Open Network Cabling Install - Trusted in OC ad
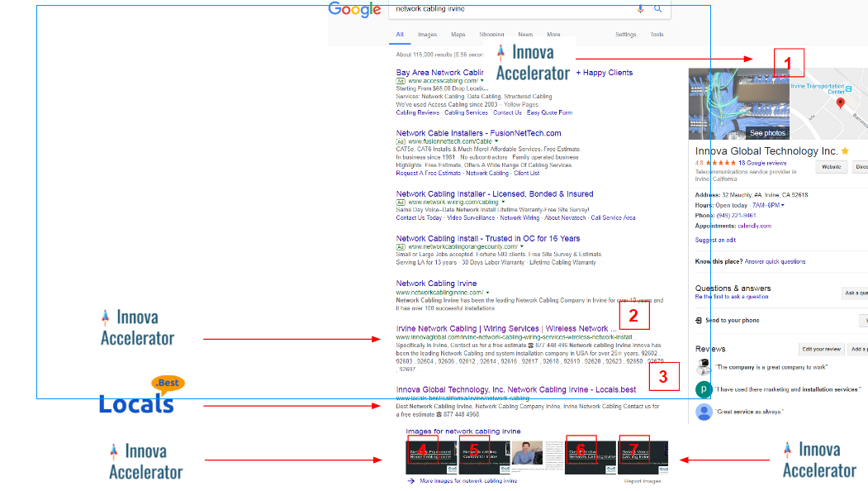The image size is (868, 491). click(488, 239)
